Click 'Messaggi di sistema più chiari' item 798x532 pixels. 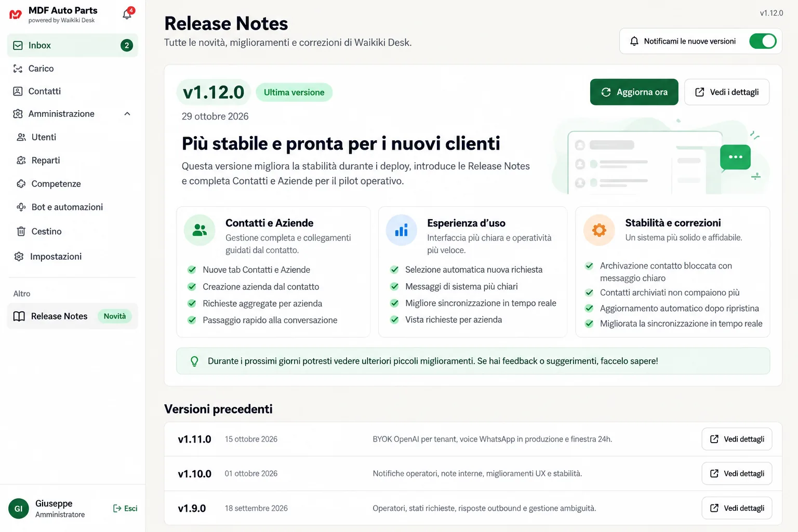pyautogui.click(x=461, y=287)
